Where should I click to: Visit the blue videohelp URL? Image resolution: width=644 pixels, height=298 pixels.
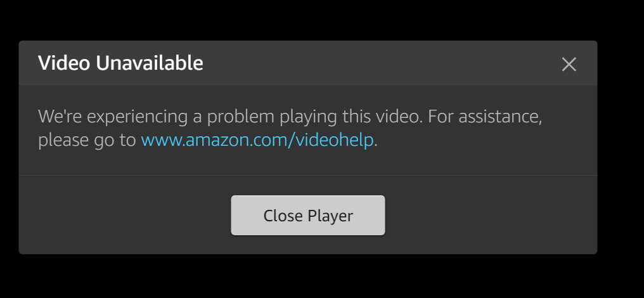tap(257, 140)
